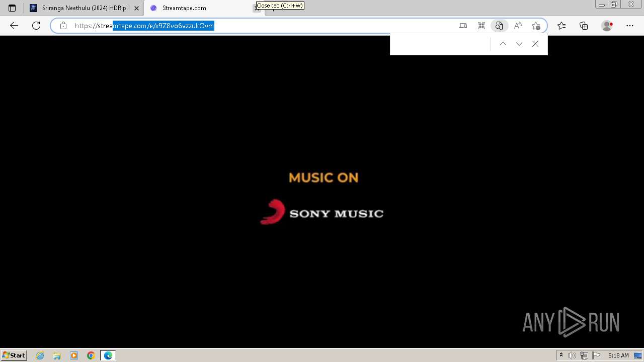Image resolution: width=644 pixels, height=362 pixels.
Task: Open the user profile menu
Action: tap(607, 26)
